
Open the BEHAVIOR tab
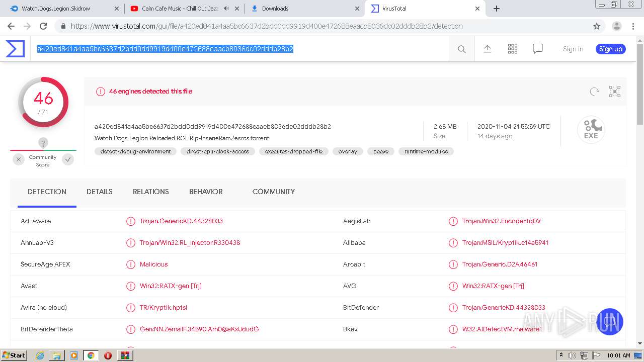point(206,192)
